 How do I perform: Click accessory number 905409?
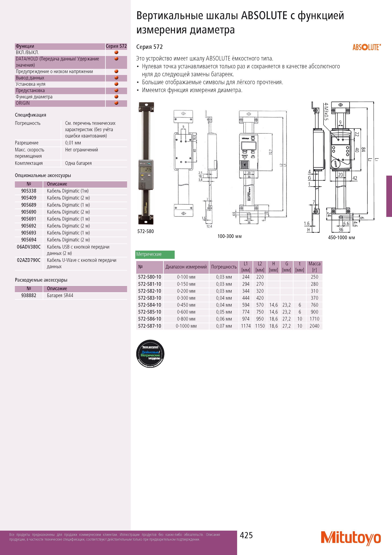(29, 198)
